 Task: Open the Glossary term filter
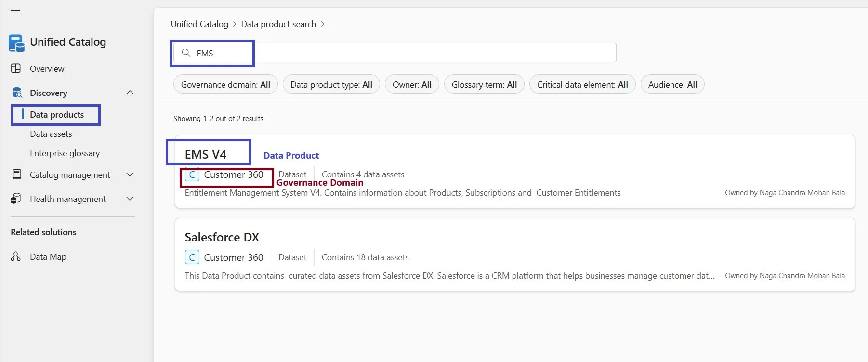(484, 84)
